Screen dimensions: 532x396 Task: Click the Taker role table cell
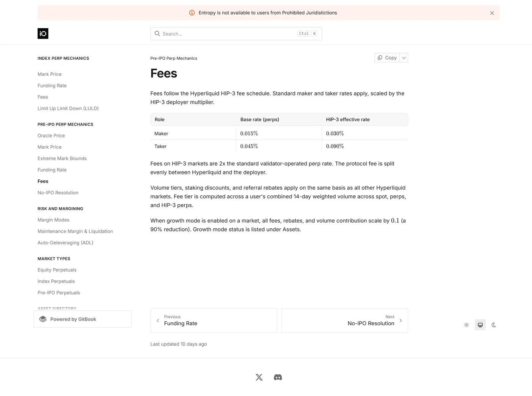(x=193, y=146)
